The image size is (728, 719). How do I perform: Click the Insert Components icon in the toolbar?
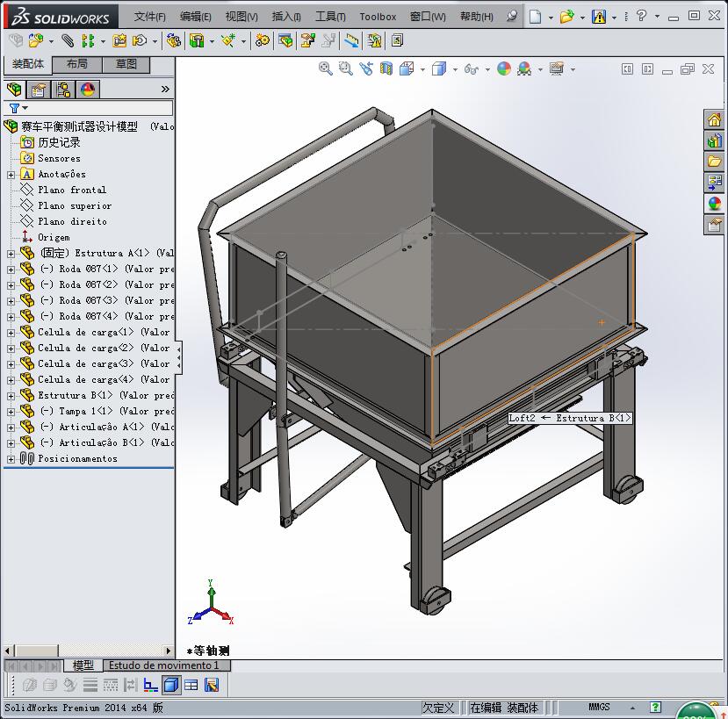point(35,41)
